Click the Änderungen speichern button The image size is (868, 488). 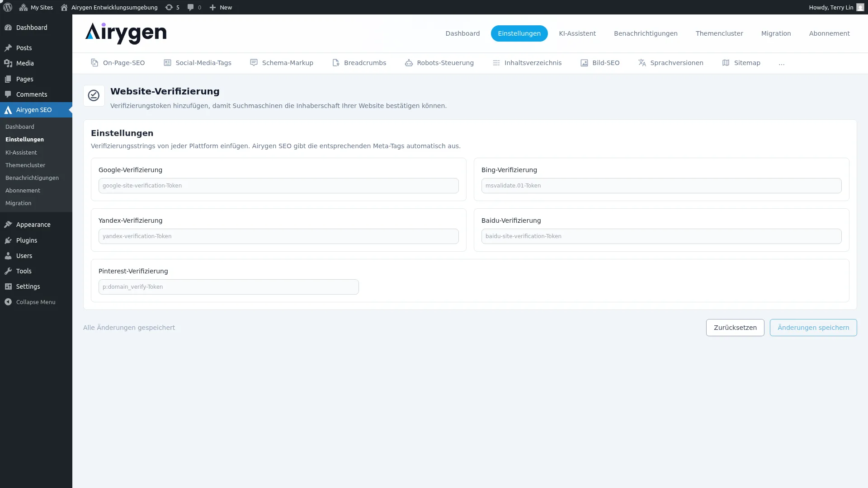[813, 328]
